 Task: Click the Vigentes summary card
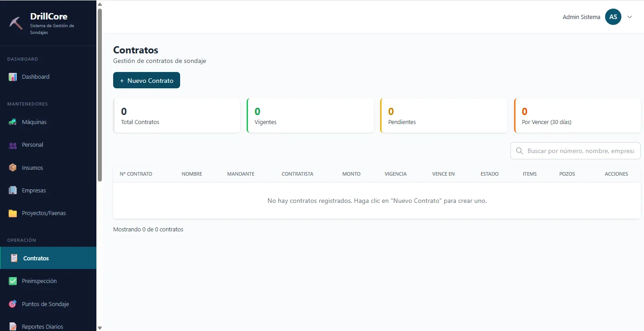tap(310, 116)
